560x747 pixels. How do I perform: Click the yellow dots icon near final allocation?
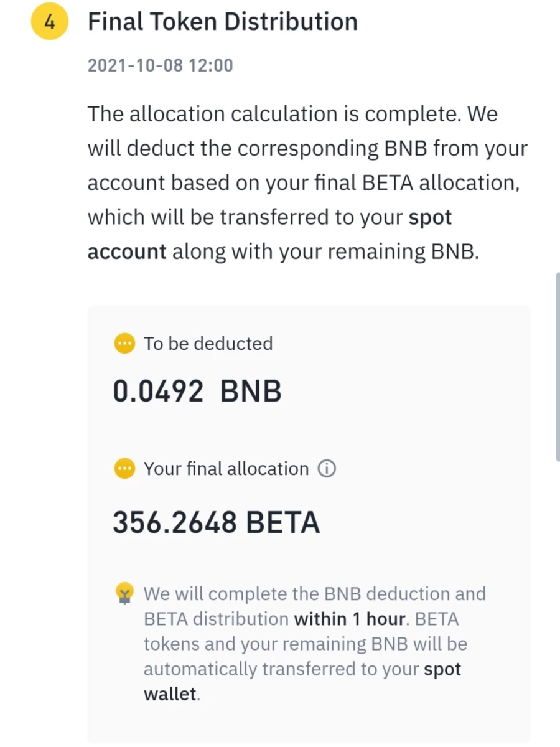124,469
